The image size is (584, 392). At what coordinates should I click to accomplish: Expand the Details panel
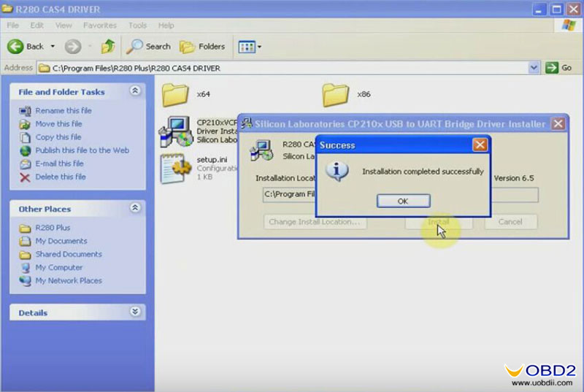(x=135, y=311)
